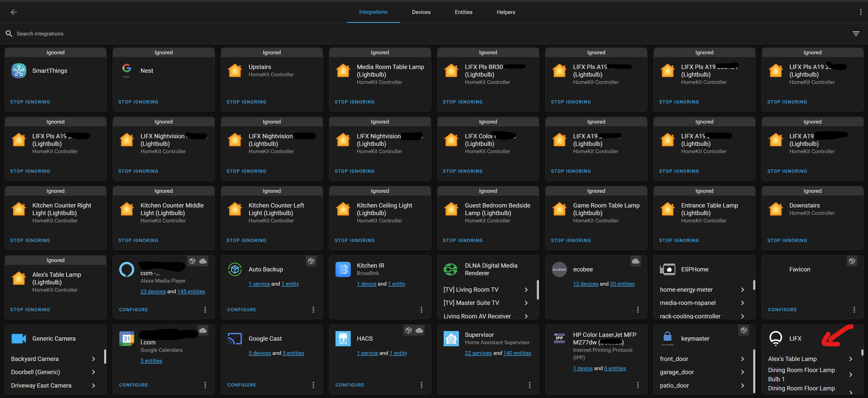The image size is (868, 398).
Task: Click the ecobee integration icon
Action: click(559, 269)
